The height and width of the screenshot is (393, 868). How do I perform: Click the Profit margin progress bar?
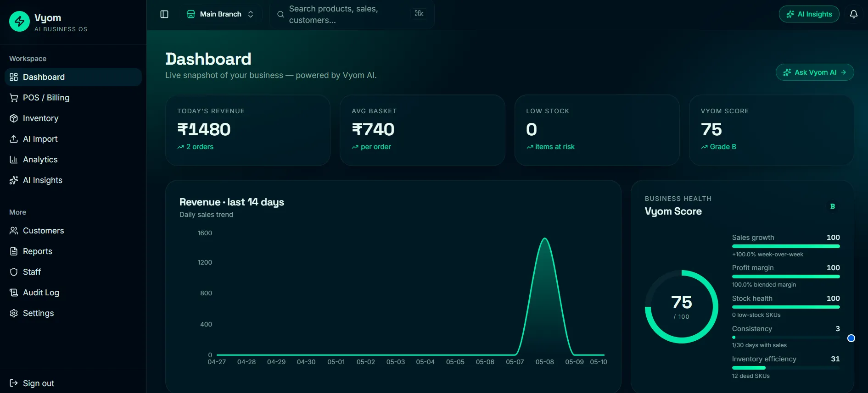click(x=786, y=277)
